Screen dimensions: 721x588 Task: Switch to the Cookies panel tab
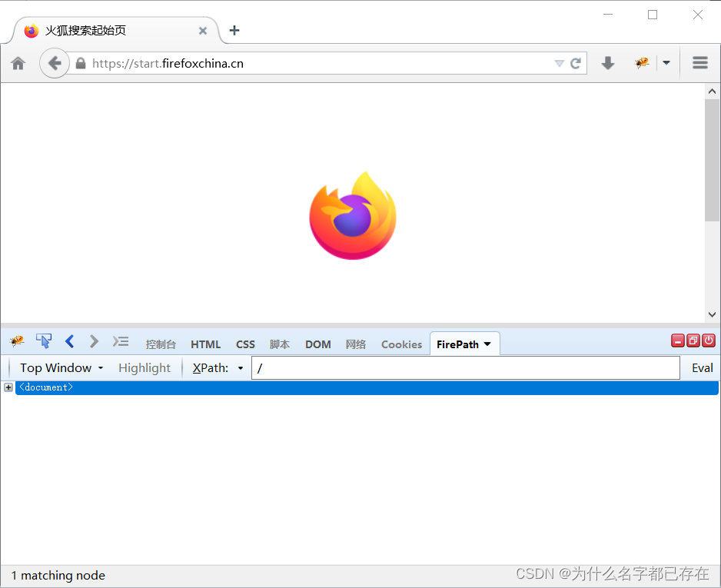401,344
